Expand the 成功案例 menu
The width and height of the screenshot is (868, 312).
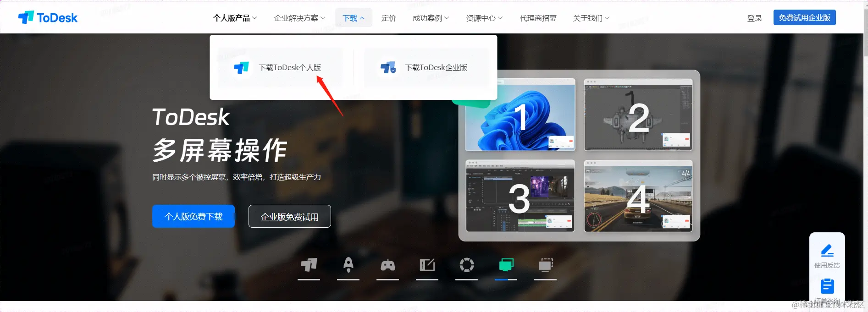pos(431,18)
